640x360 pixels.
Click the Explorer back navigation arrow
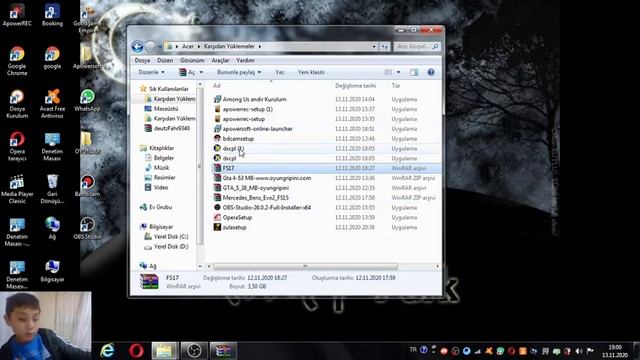137,47
